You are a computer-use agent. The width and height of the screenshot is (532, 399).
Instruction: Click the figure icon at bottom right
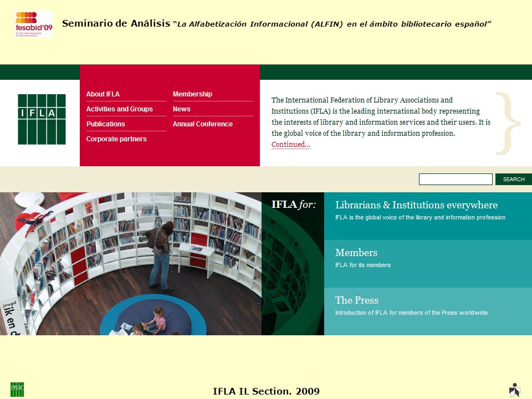(x=515, y=390)
